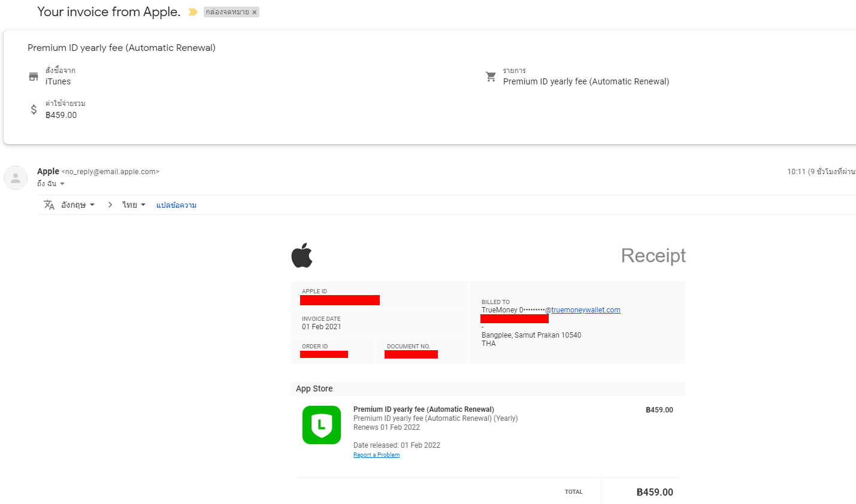Click the bold Premium ID yearly fee item name
Image resolution: width=856 pixels, height=504 pixels.
(424, 409)
